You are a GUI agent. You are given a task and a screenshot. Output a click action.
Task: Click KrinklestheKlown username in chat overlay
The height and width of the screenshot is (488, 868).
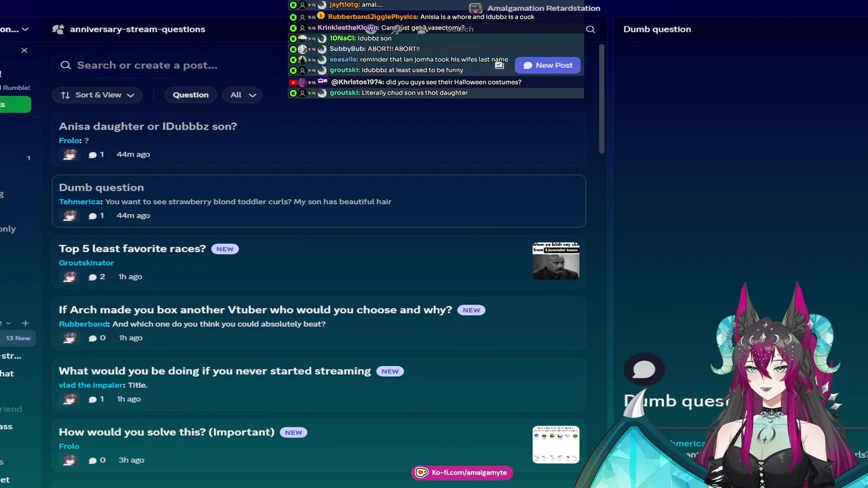(x=347, y=28)
